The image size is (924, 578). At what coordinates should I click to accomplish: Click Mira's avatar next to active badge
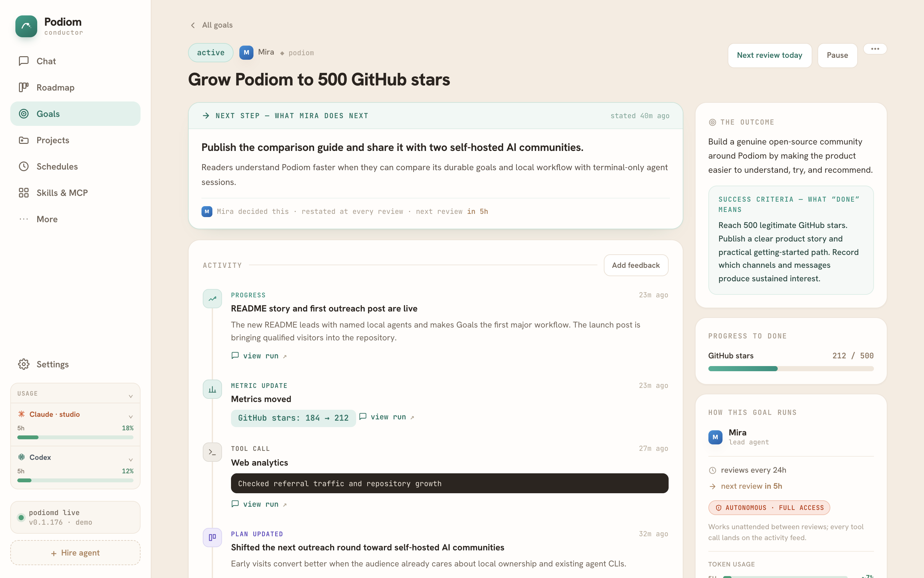[246, 52]
